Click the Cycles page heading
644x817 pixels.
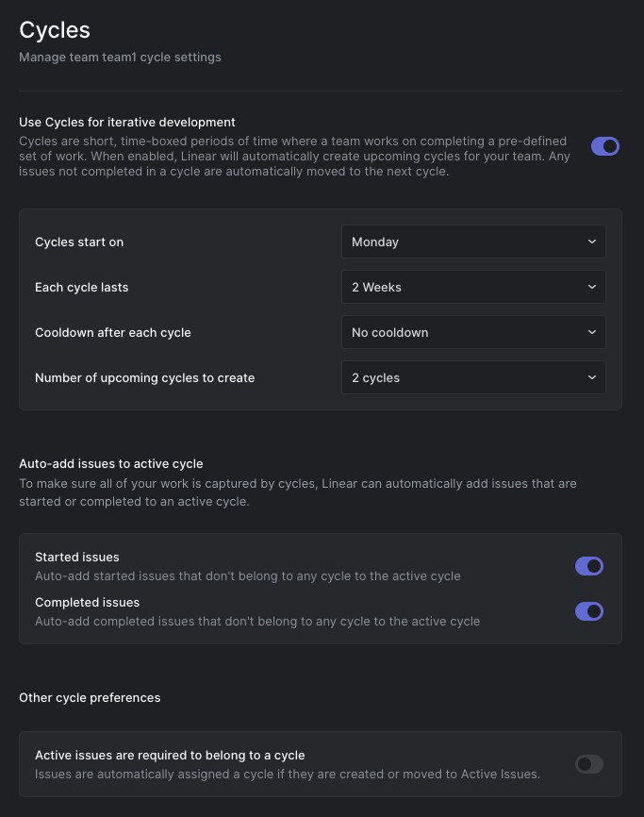[x=55, y=30]
